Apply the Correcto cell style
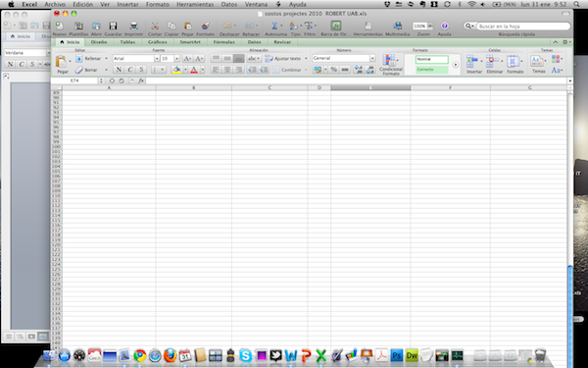Screen dimensions: 588x368 (431, 70)
